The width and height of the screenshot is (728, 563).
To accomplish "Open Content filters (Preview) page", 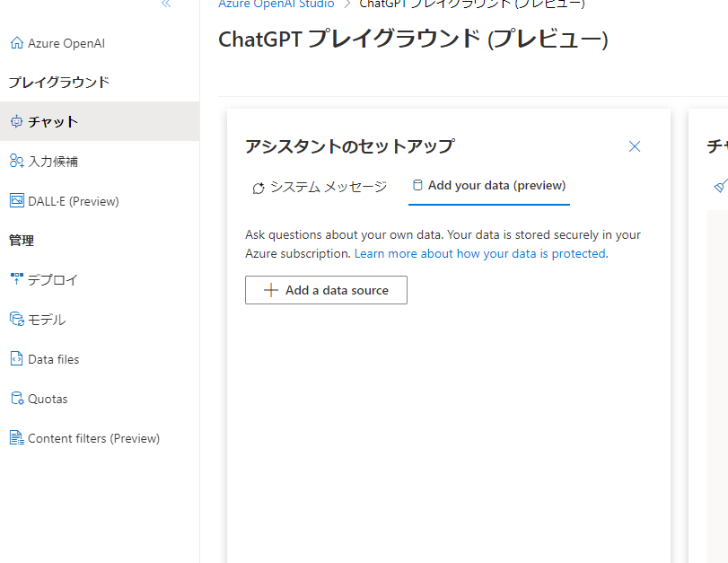I will (93, 438).
